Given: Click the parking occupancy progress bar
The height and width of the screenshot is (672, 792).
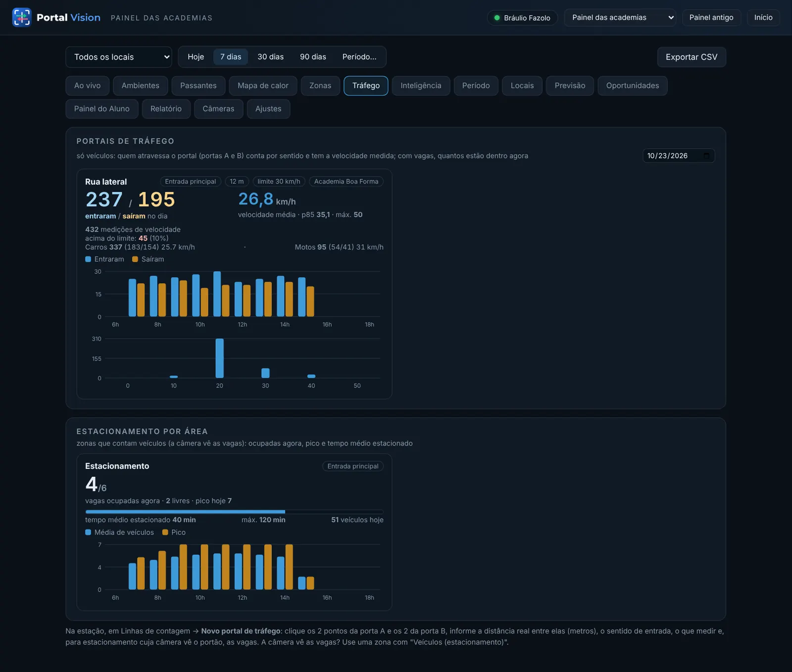Looking at the screenshot, I should 234,512.
